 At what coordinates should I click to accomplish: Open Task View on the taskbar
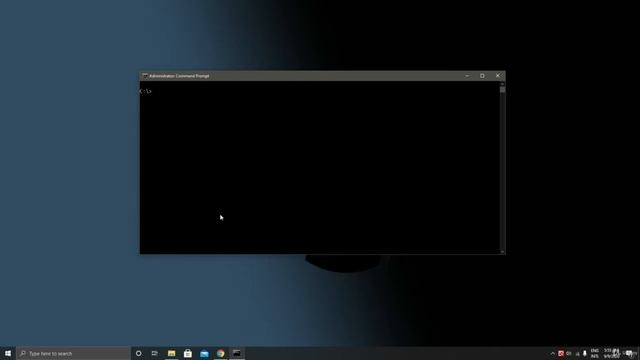point(155,353)
